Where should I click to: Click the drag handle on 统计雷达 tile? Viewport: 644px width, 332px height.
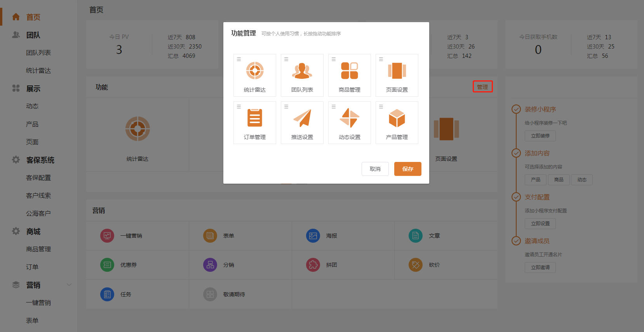click(239, 59)
